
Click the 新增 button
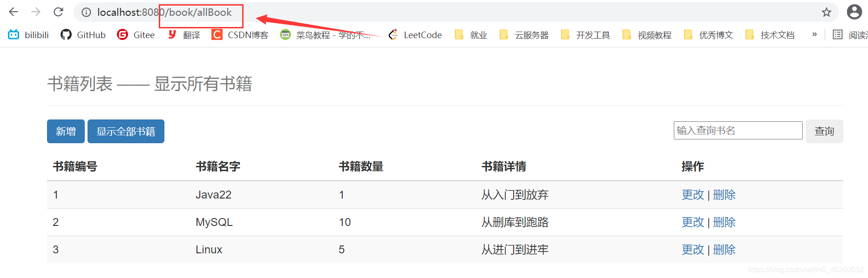pos(66,131)
